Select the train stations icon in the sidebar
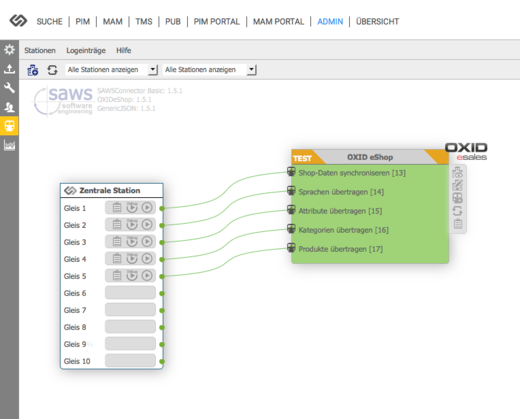The image size is (520, 419). [9, 126]
